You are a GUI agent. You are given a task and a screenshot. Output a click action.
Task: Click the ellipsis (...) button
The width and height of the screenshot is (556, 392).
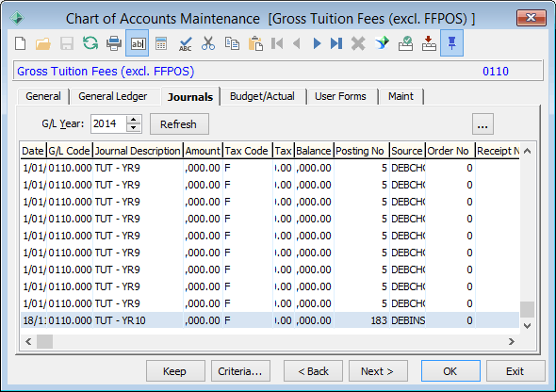(482, 124)
